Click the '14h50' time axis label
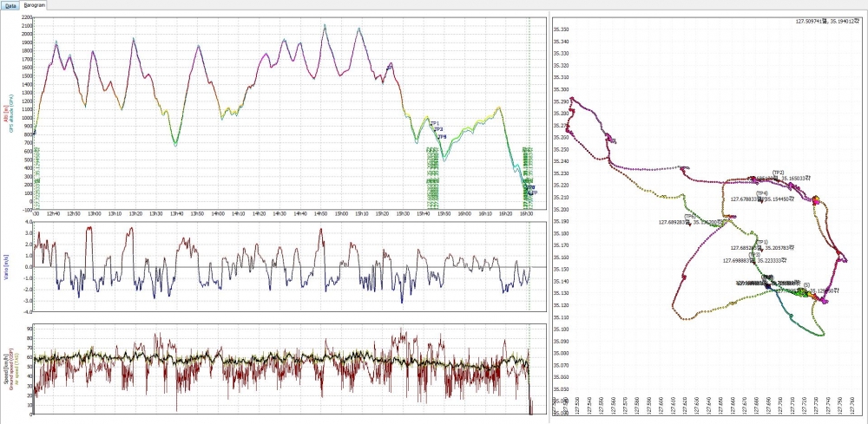The height and width of the screenshot is (424, 868). (320, 213)
